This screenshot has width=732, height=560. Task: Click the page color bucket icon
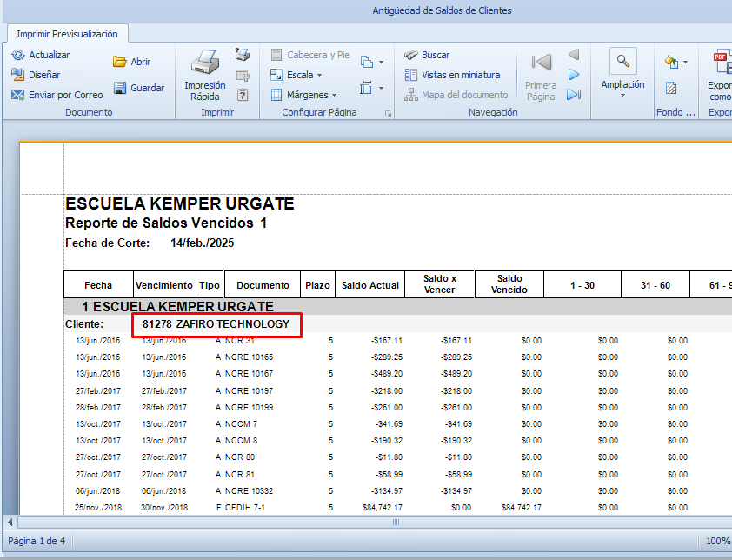tap(671, 62)
